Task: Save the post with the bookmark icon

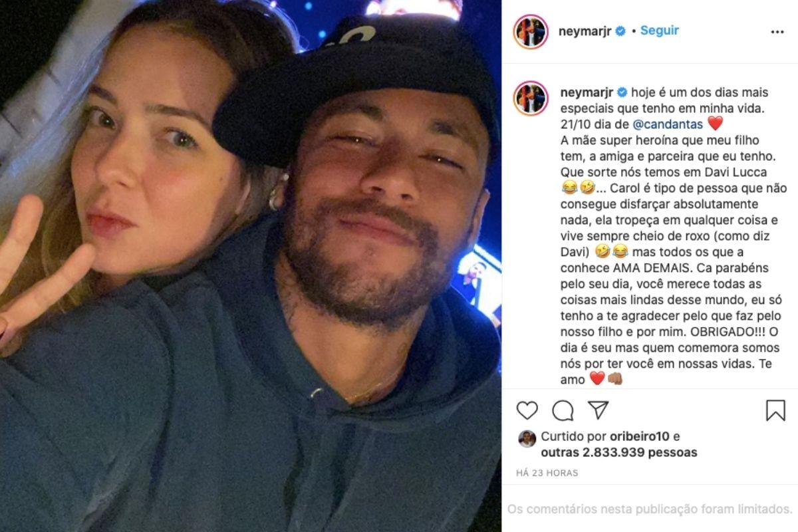Action: pyautogui.click(x=775, y=410)
